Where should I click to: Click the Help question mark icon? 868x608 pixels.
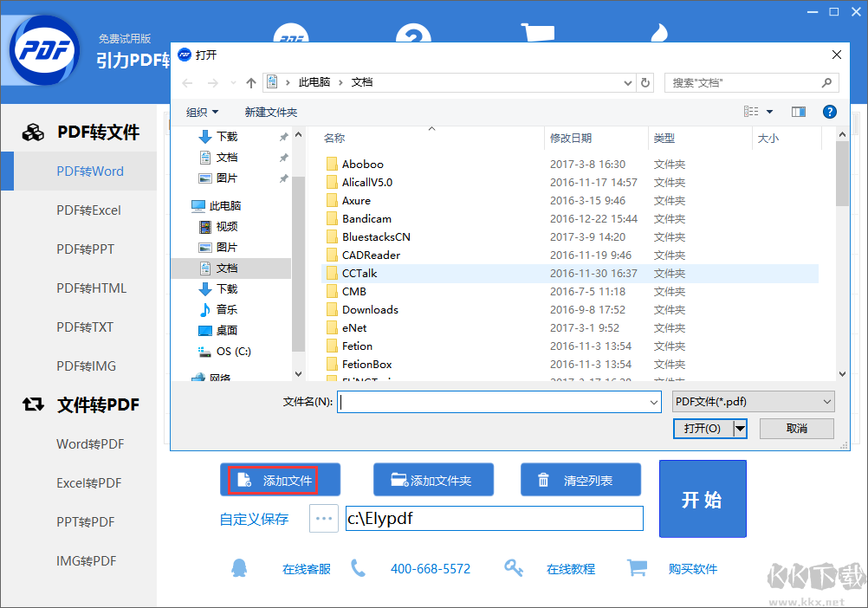coord(829,111)
